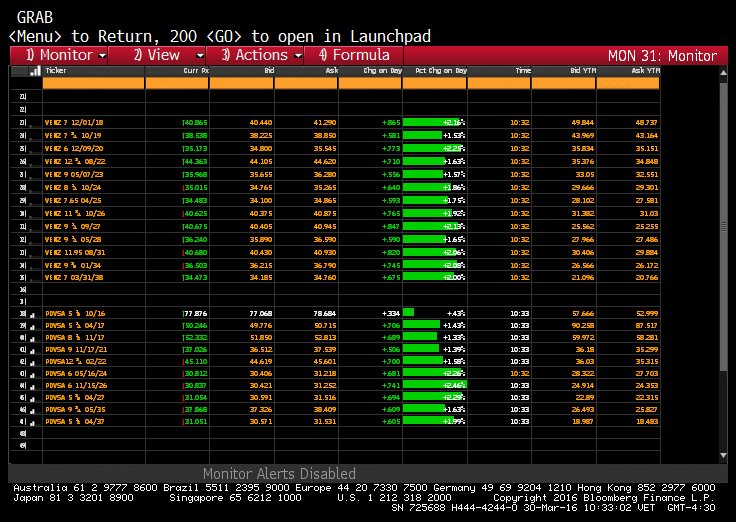This screenshot has height=522, width=736.
Task: Click the bar chart icon beside Ticker header
Action: coord(35,71)
